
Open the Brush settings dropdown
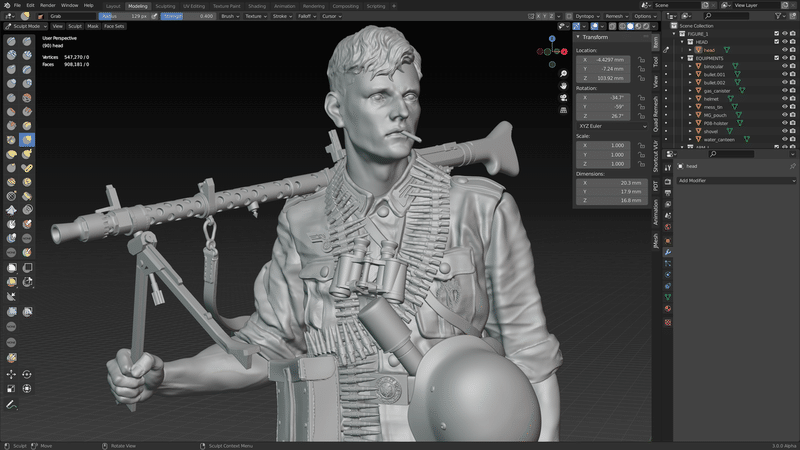pos(230,16)
